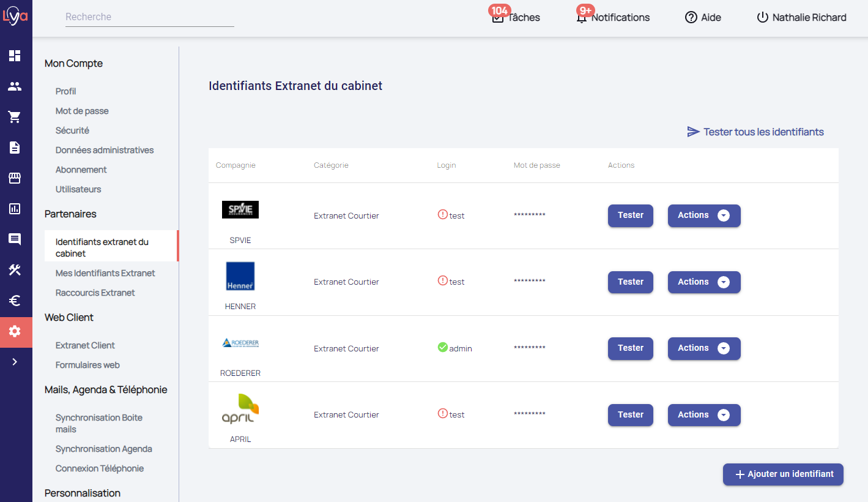The image size is (868, 502).
Task: Click the statistics chart sidebar icon
Action: (15, 209)
